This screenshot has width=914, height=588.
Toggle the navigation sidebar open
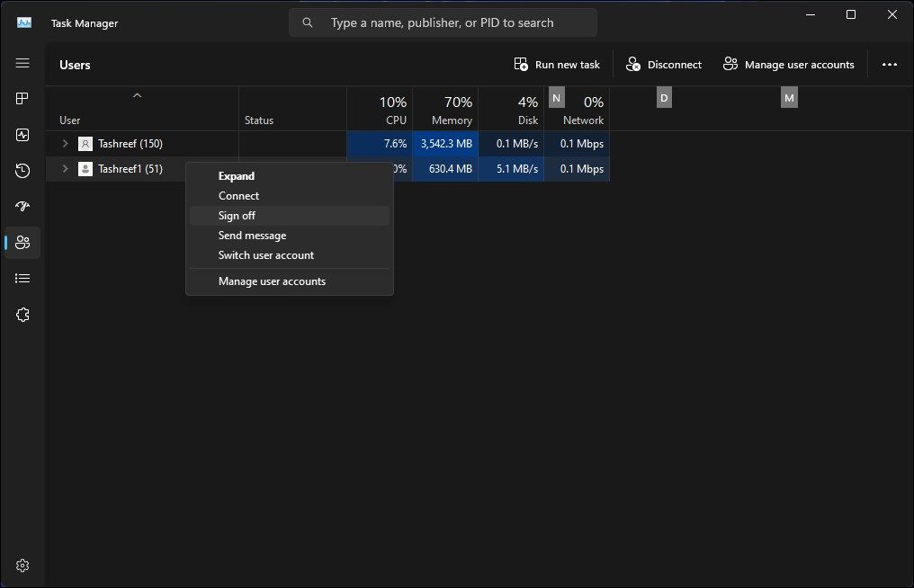click(22, 63)
